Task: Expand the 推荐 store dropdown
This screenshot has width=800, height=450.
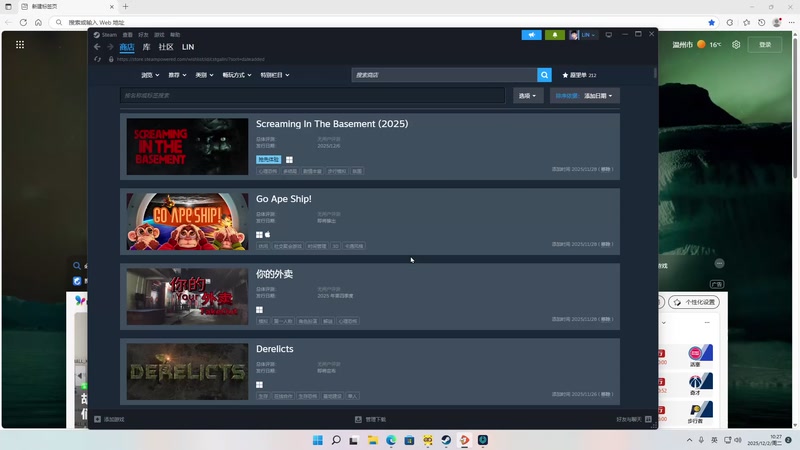Action: (177, 75)
